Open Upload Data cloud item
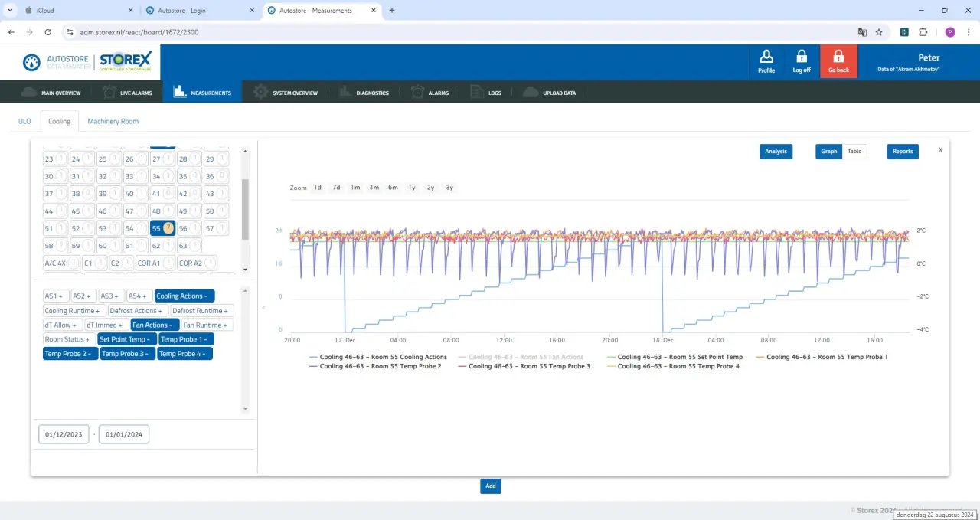This screenshot has height=520, width=980. [x=550, y=93]
